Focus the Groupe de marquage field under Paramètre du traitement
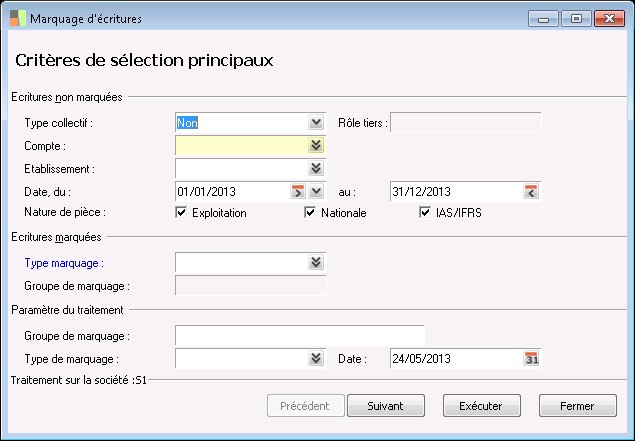635x441 pixels. click(x=299, y=335)
